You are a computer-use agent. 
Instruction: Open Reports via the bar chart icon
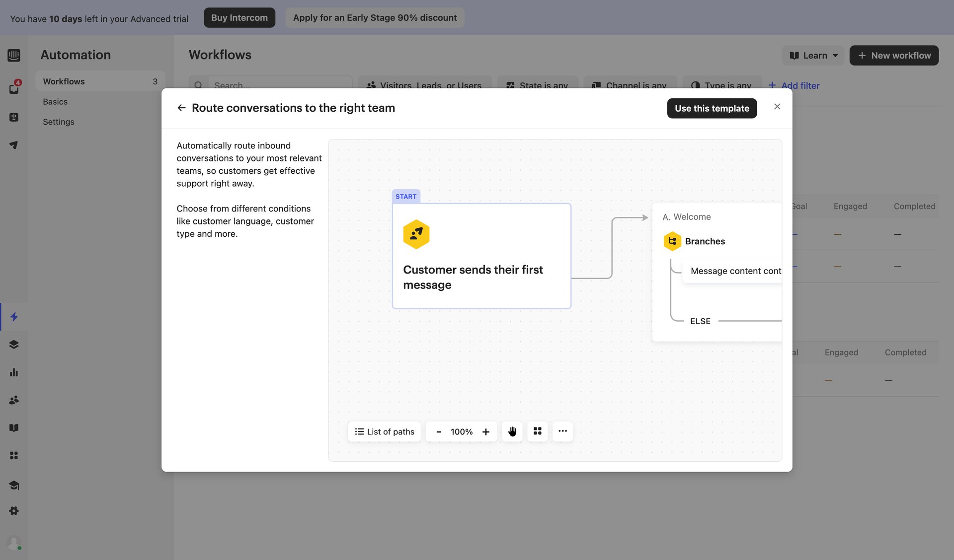pos(14,372)
